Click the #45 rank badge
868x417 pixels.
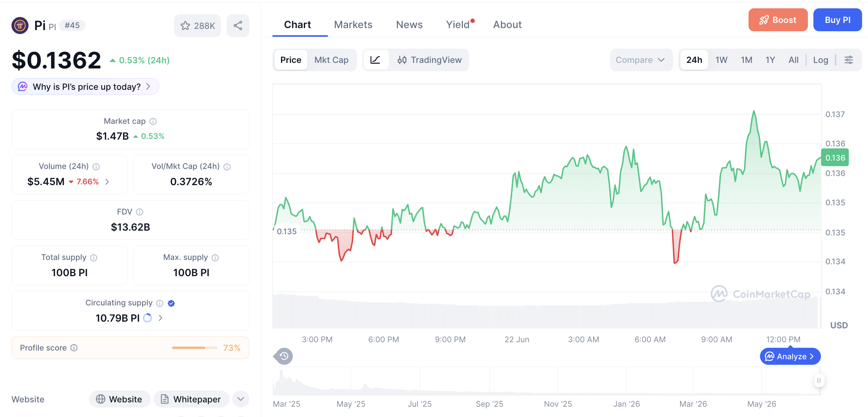pos(72,26)
